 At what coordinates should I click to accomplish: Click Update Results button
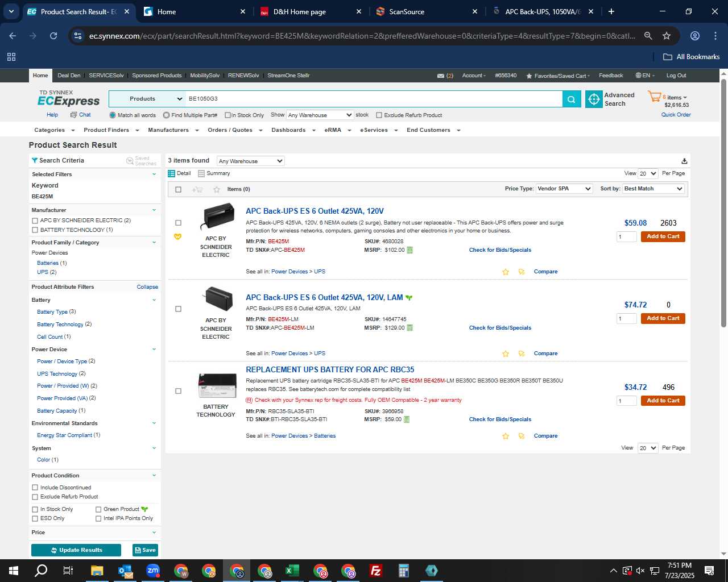click(x=76, y=550)
